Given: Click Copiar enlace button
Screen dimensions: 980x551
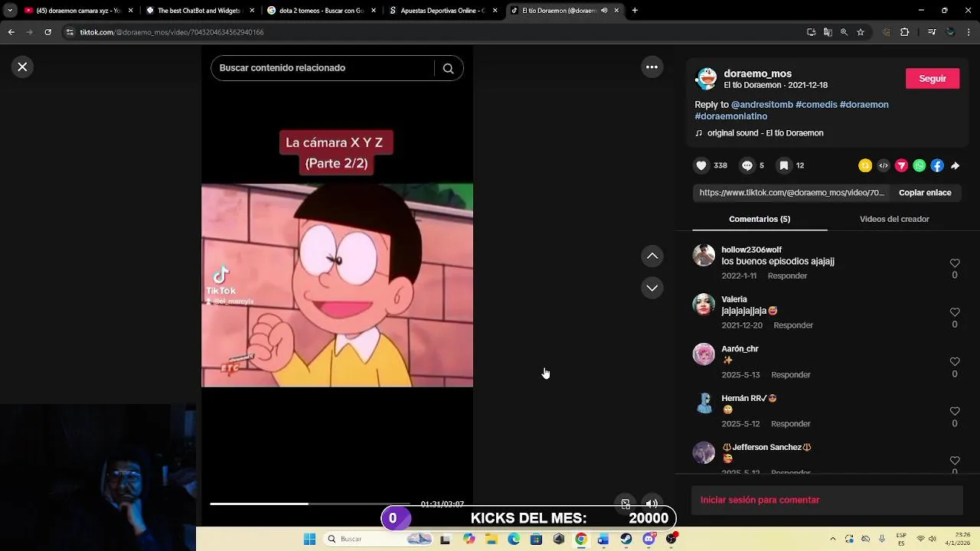Looking at the screenshot, I should click(x=925, y=193).
